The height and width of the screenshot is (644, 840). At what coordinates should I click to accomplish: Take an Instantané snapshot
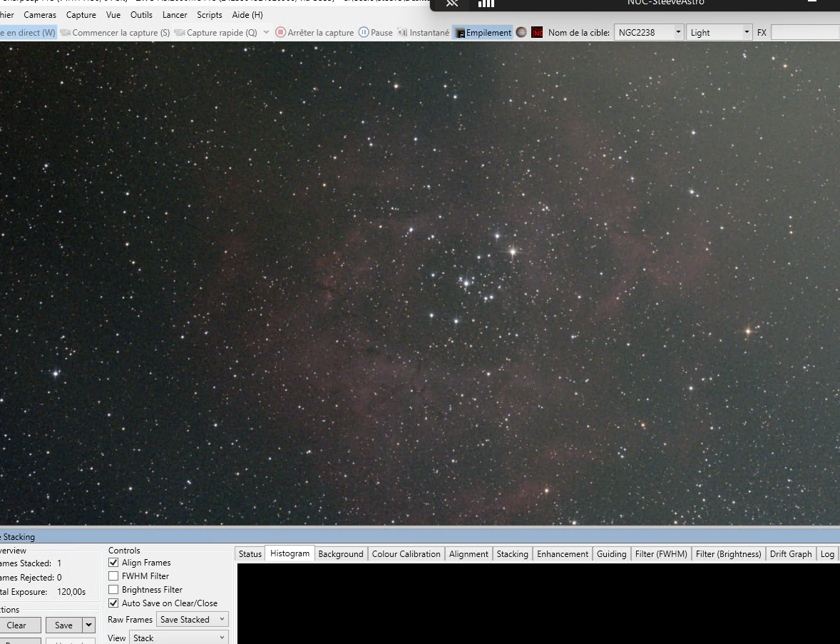424,33
